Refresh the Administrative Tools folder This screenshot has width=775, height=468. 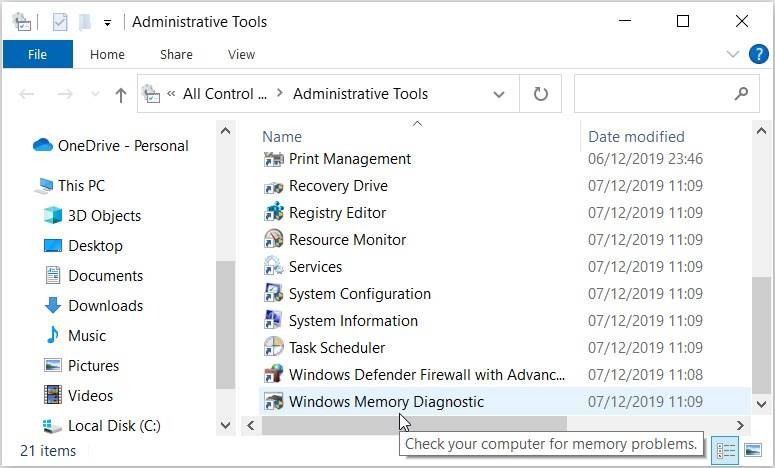540,94
